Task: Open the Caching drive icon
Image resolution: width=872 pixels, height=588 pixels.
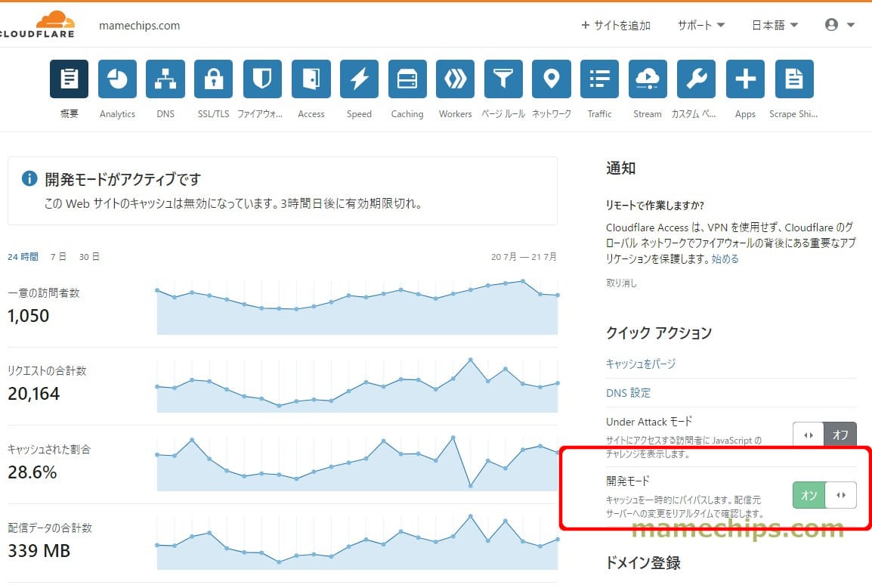Action: click(x=407, y=79)
